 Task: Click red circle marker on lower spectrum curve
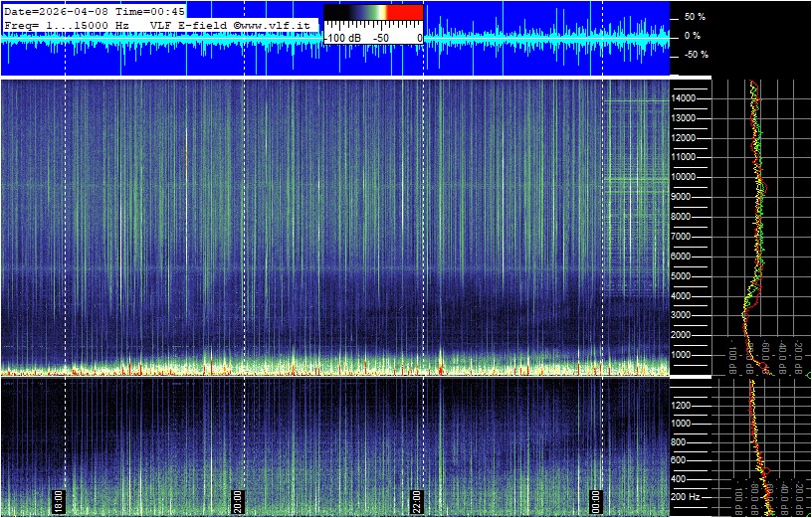tap(767, 470)
